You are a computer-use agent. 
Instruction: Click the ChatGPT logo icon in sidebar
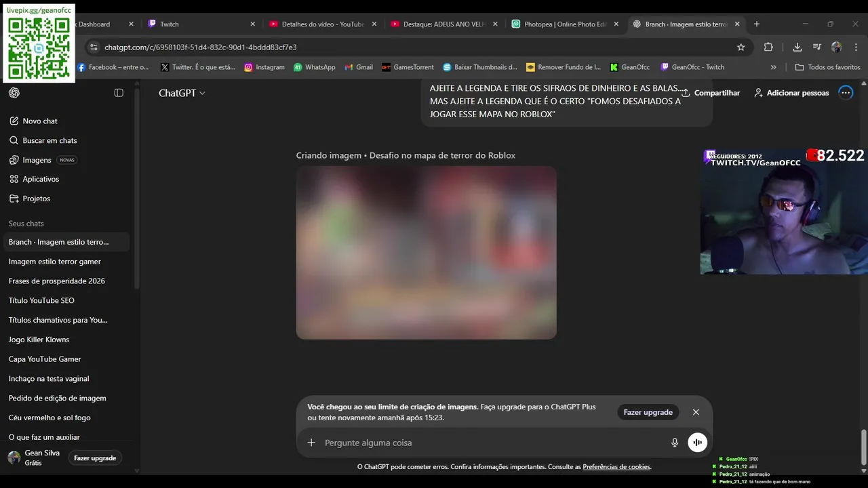(14, 93)
